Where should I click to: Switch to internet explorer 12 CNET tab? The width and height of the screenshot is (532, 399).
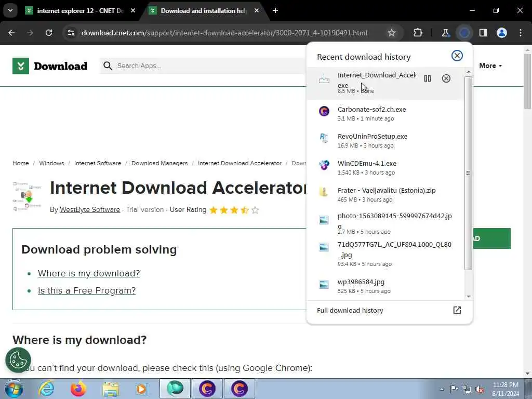pyautogui.click(x=80, y=11)
